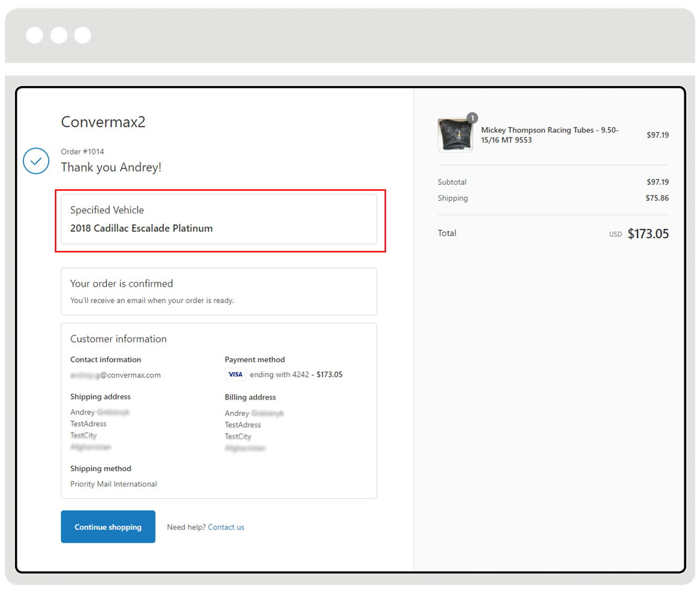Click the Total label
Screen dimensions: 700x593
(x=447, y=233)
